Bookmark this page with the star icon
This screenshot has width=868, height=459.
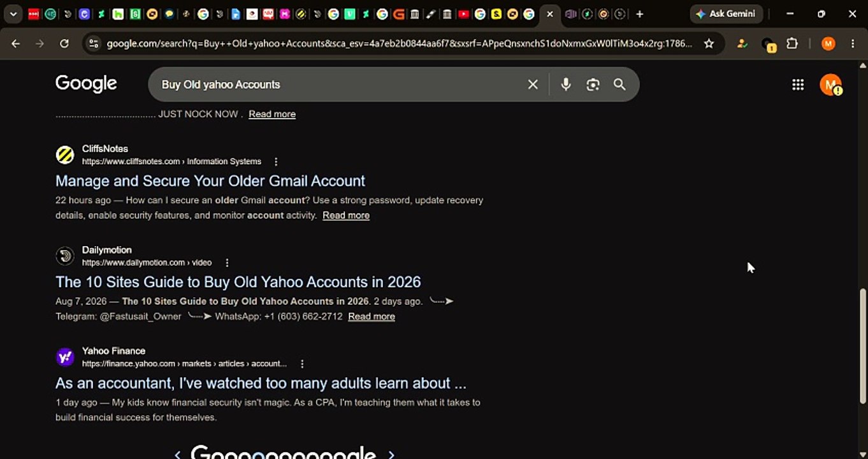[x=709, y=43]
